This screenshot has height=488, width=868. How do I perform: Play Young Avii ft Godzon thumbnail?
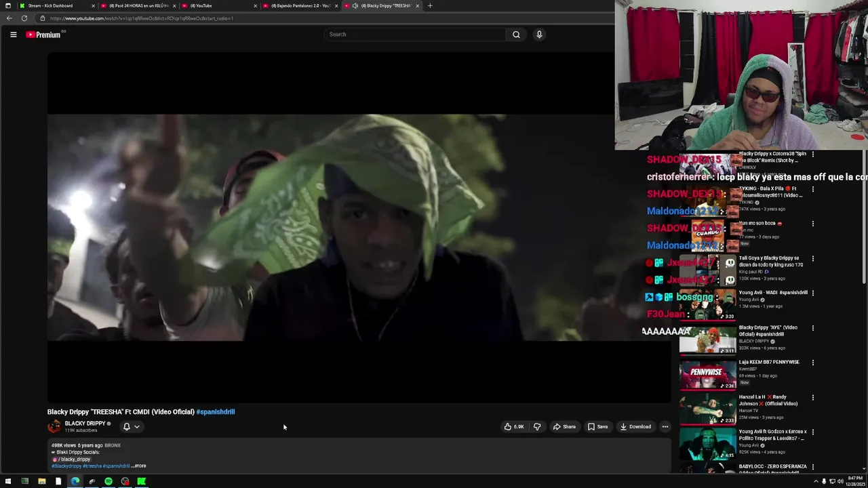pos(707,444)
